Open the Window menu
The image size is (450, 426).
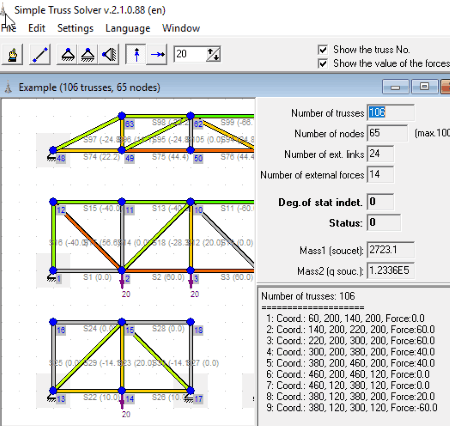point(181,28)
